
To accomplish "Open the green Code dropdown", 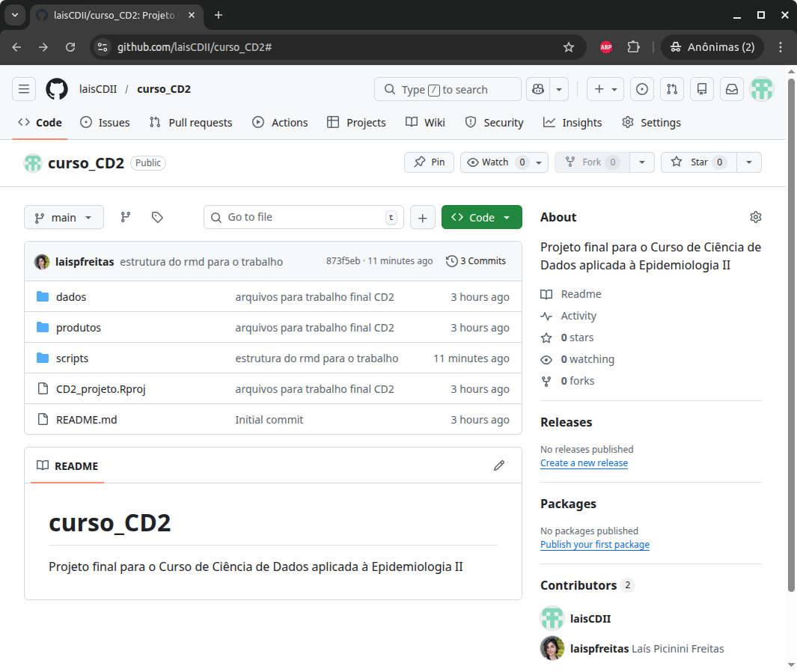I will click(x=481, y=217).
